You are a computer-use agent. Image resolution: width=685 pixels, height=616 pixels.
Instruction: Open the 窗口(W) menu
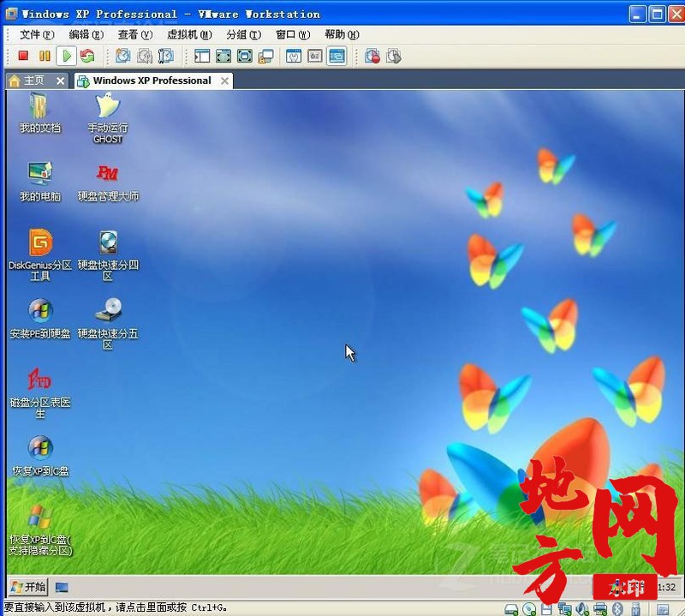[293, 34]
